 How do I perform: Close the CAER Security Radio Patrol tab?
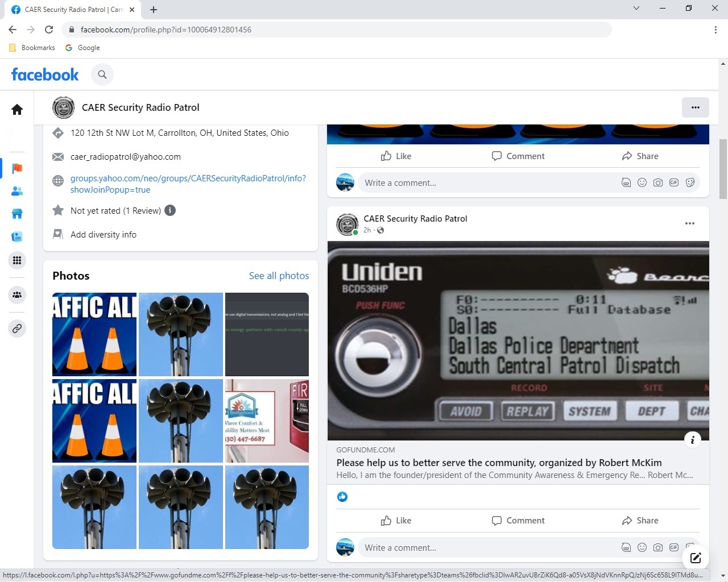click(x=131, y=10)
